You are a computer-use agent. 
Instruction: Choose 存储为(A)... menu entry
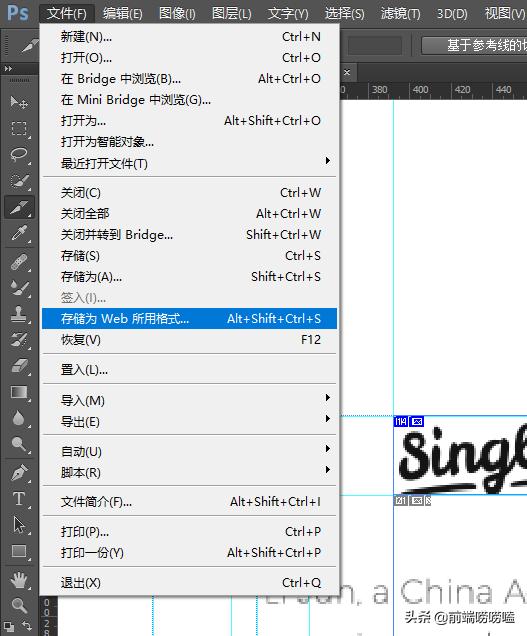[189, 277]
